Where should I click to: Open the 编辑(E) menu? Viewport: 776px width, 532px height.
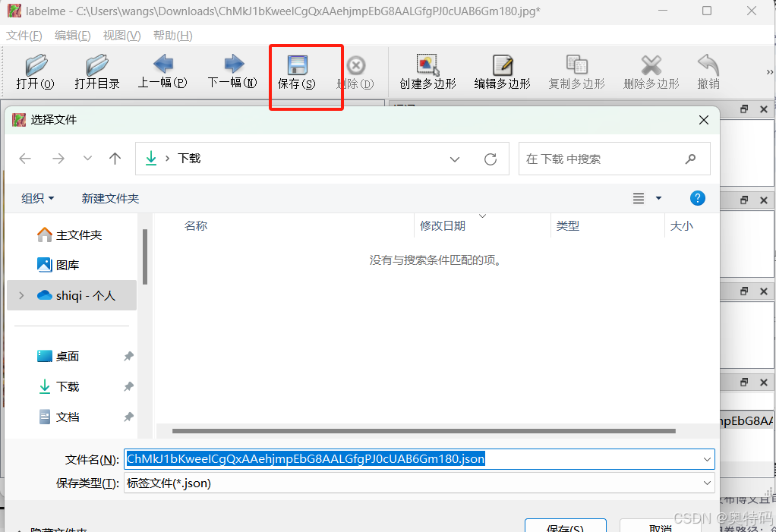tap(72, 36)
